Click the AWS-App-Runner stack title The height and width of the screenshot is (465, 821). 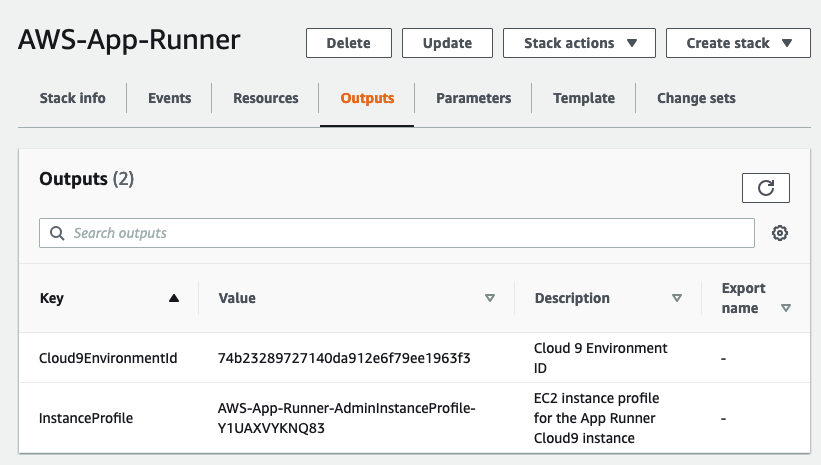pyautogui.click(x=129, y=40)
